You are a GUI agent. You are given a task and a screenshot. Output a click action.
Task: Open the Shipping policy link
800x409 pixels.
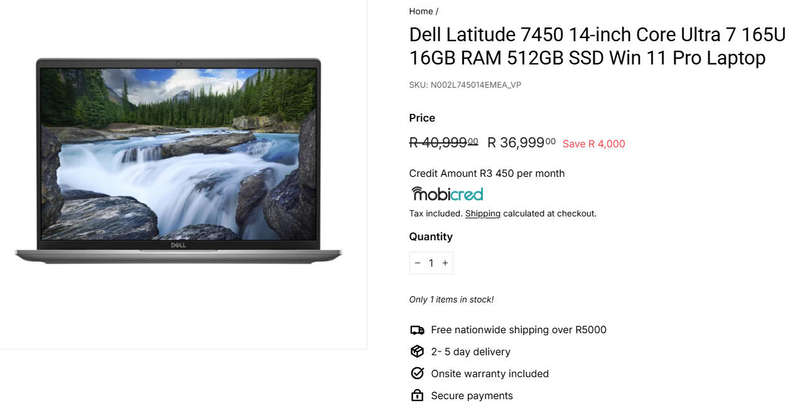pos(483,214)
